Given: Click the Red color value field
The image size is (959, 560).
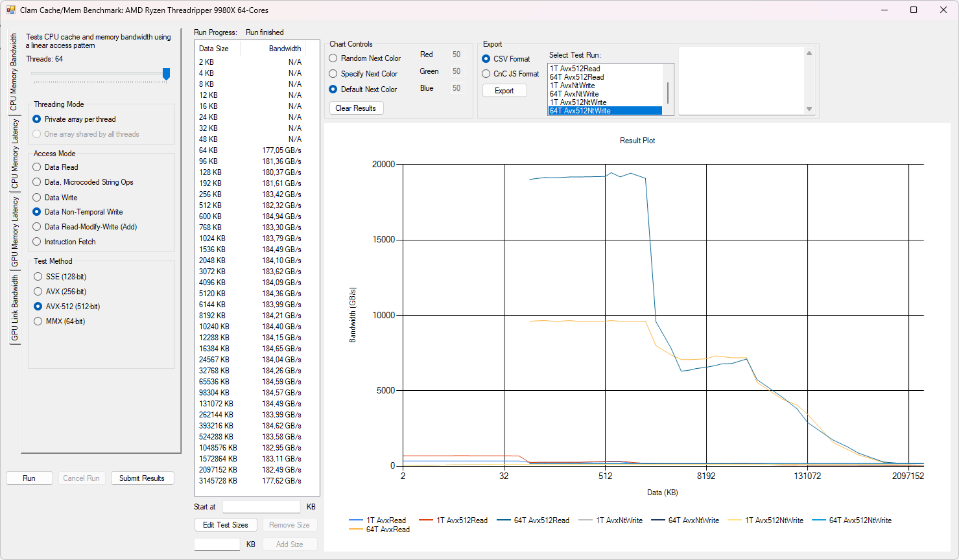Looking at the screenshot, I should point(457,54).
